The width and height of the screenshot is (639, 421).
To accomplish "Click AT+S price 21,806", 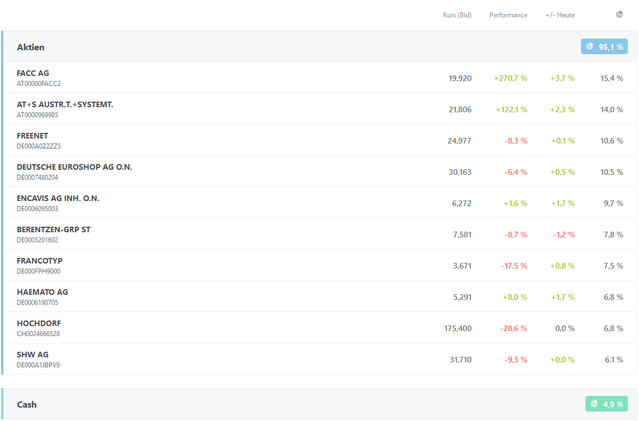I will click(460, 110).
